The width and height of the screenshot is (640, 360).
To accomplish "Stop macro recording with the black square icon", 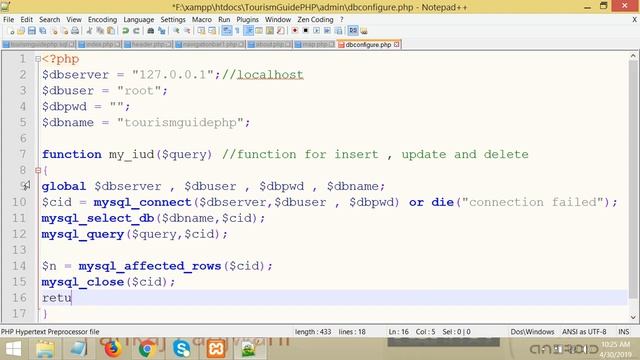I will click(x=305, y=31).
